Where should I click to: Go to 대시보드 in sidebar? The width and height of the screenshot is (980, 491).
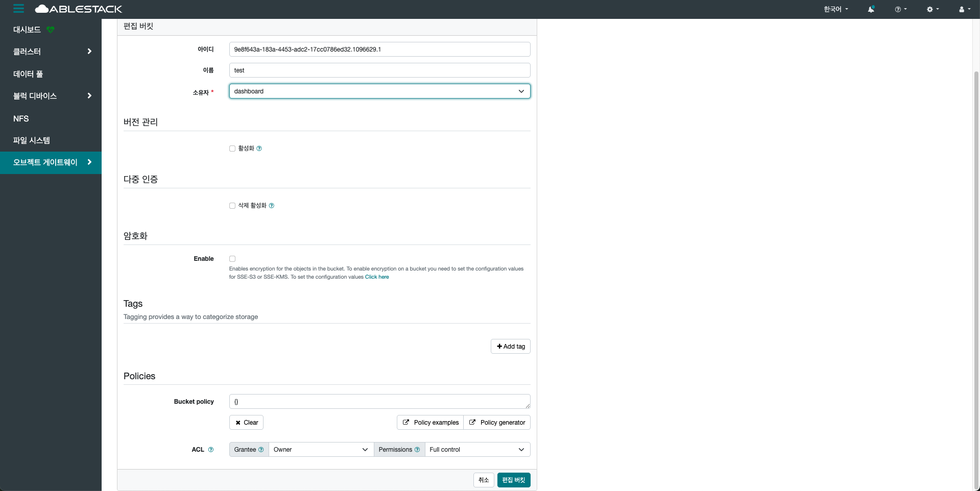coord(27,30)
